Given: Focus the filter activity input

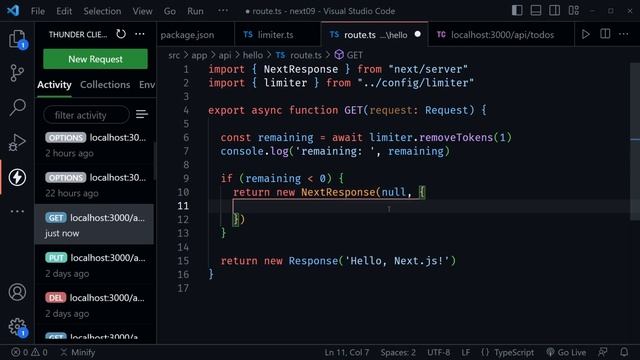Looking at the screenshot, I should [87, 115].
